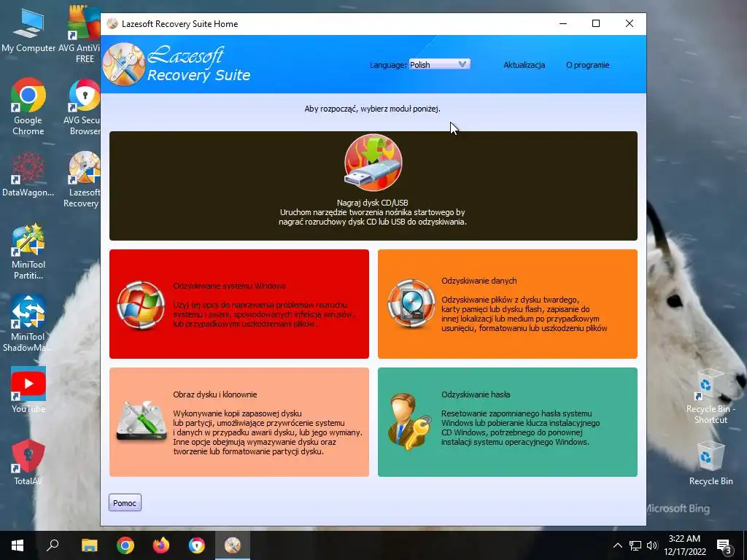Open AVG AntiVirus FREE desktop shortcut
This screenshot has width=747, height=560.
[80, 34]
